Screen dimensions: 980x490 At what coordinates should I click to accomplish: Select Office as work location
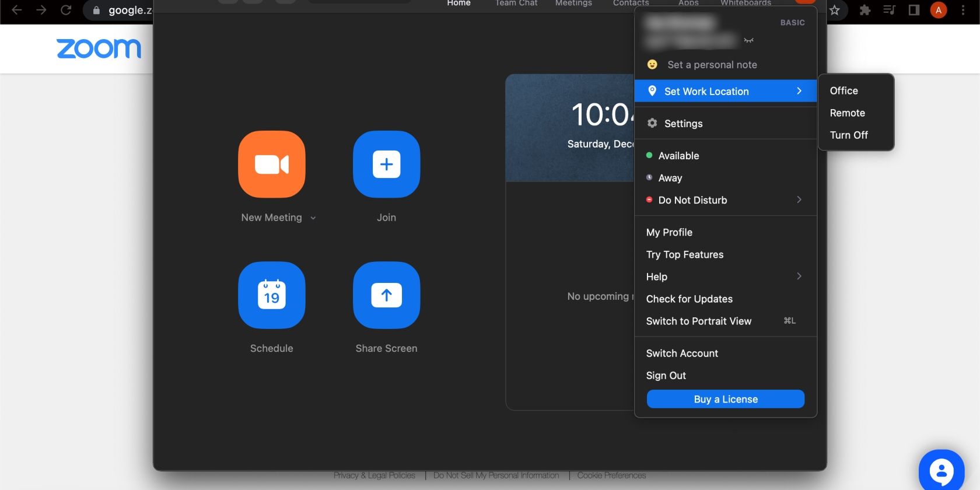pos(843,91)
